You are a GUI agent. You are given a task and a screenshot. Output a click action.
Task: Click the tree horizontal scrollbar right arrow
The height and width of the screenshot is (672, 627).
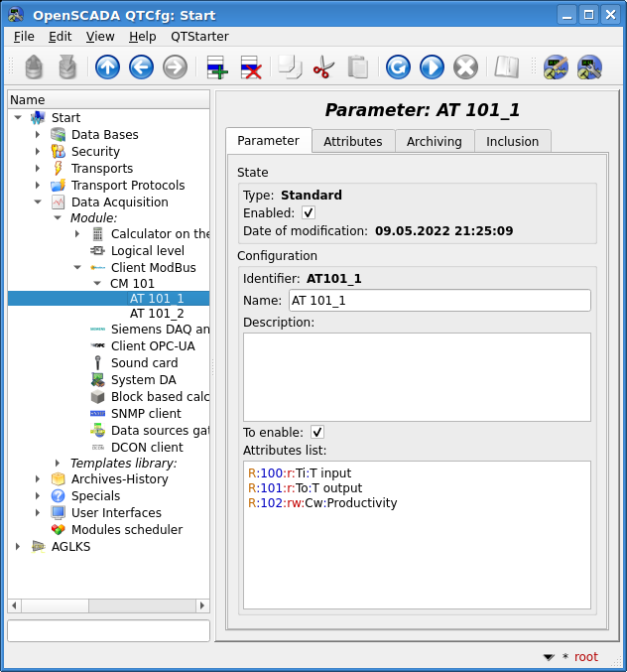click(202, 605)
